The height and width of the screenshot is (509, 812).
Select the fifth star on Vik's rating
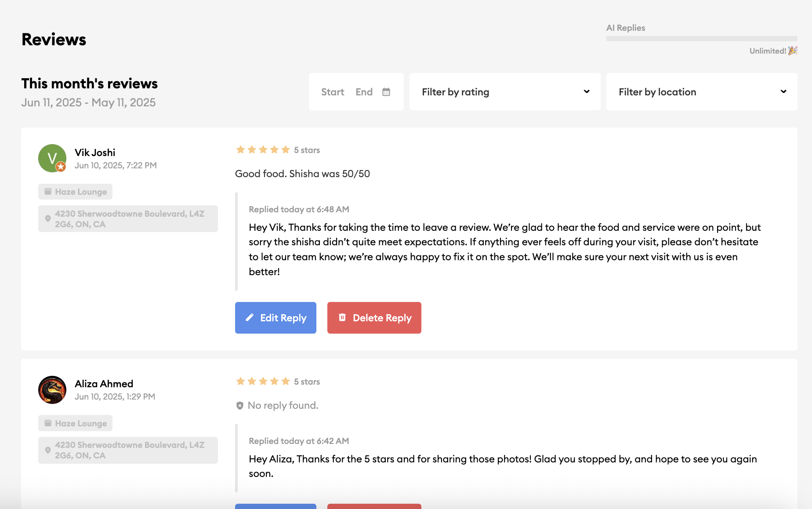(x=286, y=149)
